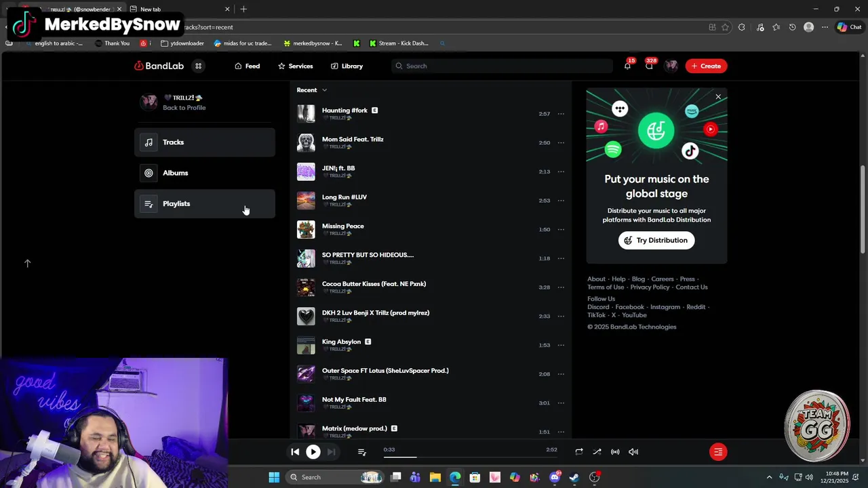Skip to previous track in player

click(295, 451)
